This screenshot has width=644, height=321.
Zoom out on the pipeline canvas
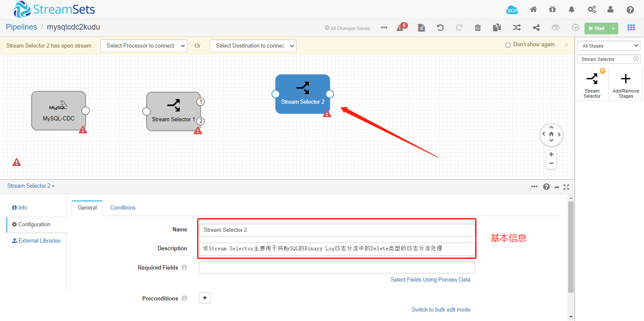[551, 163]
